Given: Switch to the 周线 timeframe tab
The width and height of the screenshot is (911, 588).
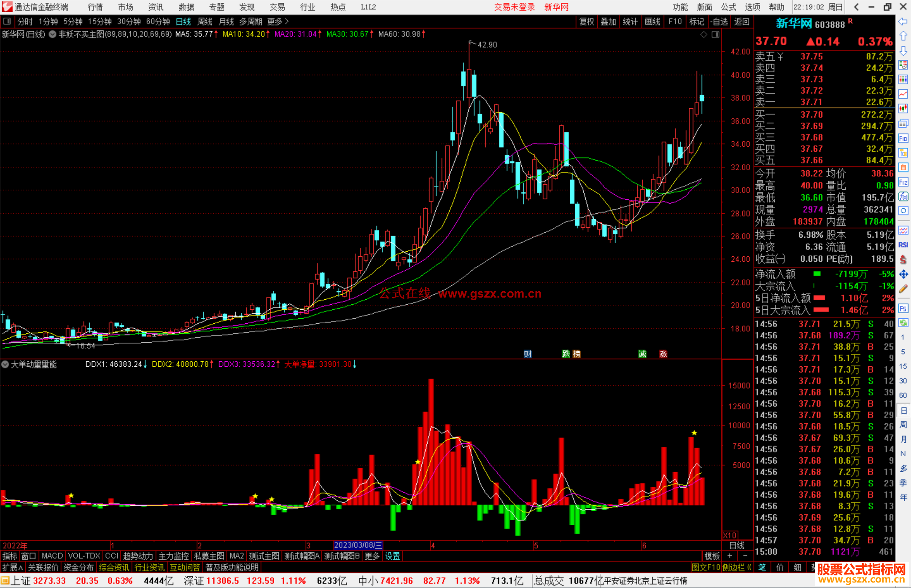Looking at the screenshot, I should pyautogui.click(x=205, y=21).
